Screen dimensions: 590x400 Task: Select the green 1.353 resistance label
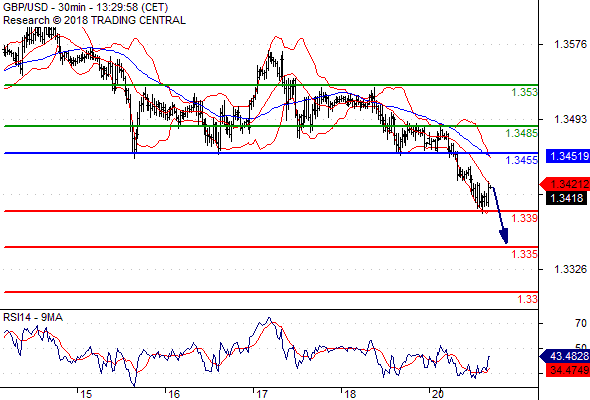[525, 92]
